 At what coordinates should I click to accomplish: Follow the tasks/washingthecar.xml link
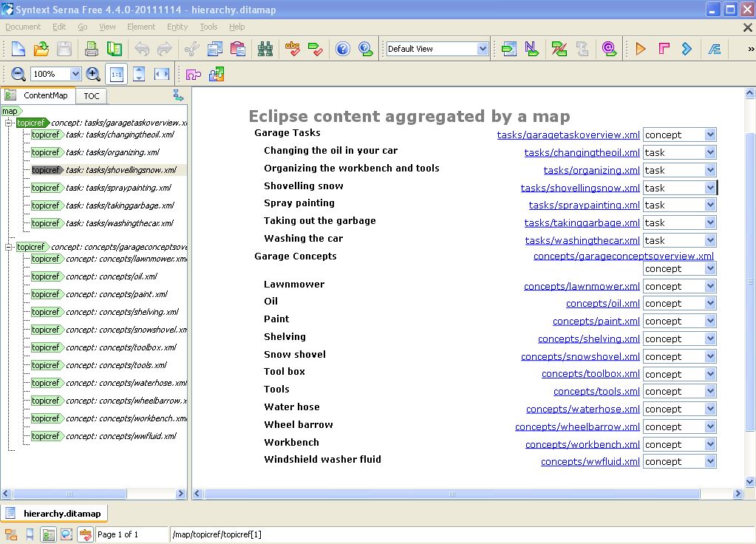(x=582, y=241)
